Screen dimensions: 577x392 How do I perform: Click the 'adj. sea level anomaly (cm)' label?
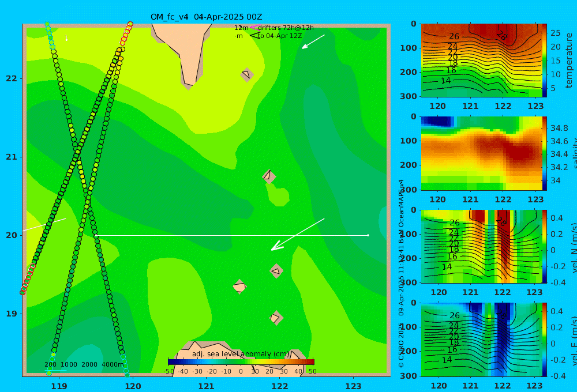(x=241, y=354)
